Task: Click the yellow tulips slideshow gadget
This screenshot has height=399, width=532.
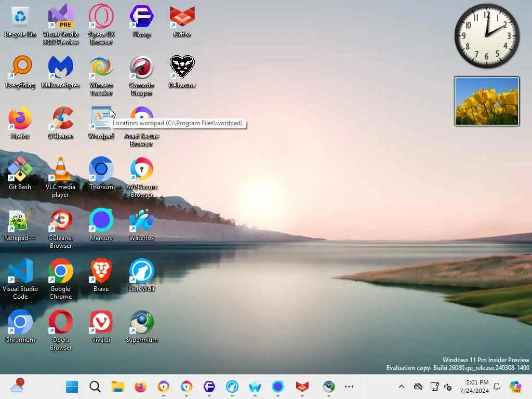Action: click(x=486, y=101)
